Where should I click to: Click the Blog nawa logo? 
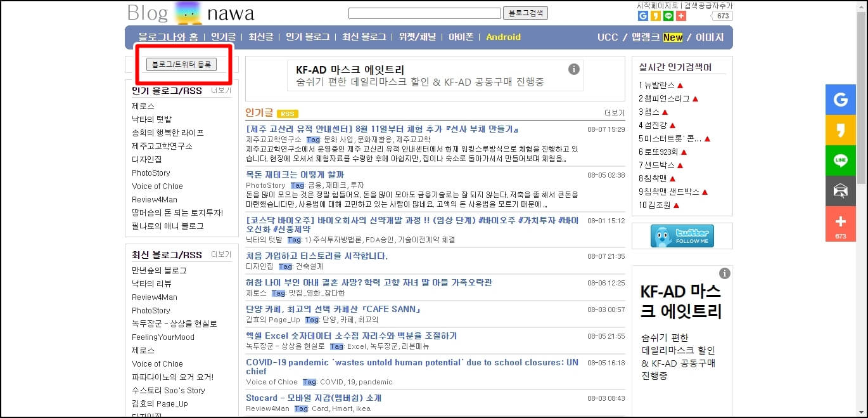(190, 13)
